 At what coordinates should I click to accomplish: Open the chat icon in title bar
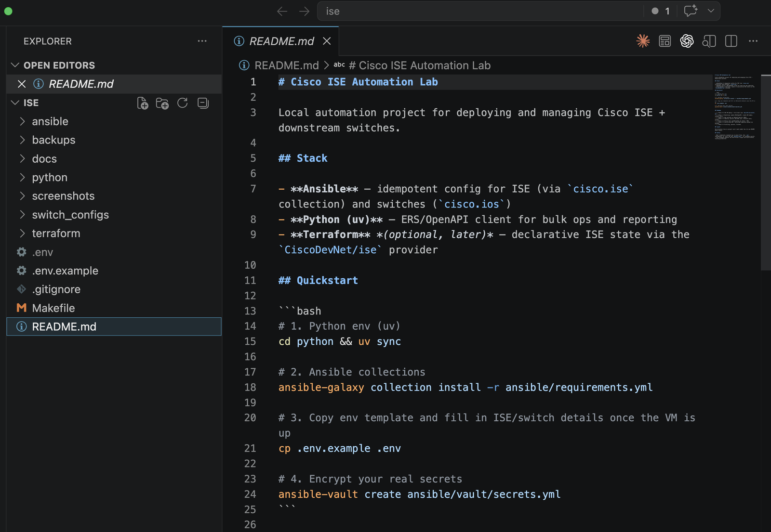(x=691, y=11)
